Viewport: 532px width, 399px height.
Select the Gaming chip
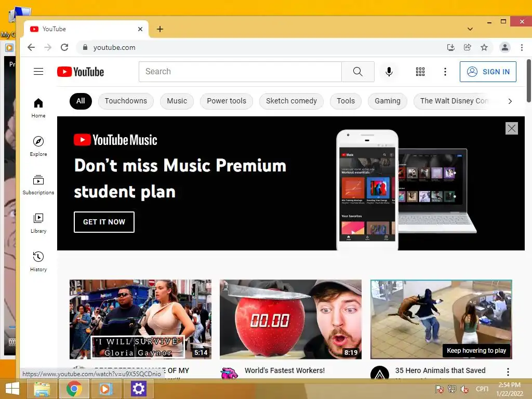pyautogui.click(x=388, y=101)
